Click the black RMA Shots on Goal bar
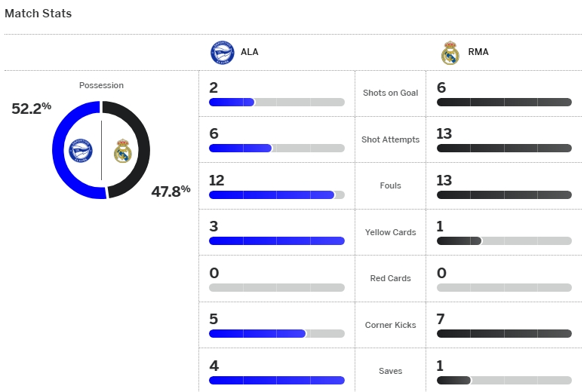Viewport: 587px width, 392px height. [504, 102]
